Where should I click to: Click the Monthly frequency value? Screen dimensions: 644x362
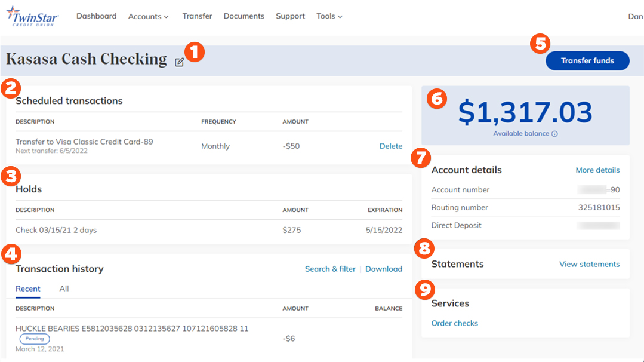(x=215, y=146)
